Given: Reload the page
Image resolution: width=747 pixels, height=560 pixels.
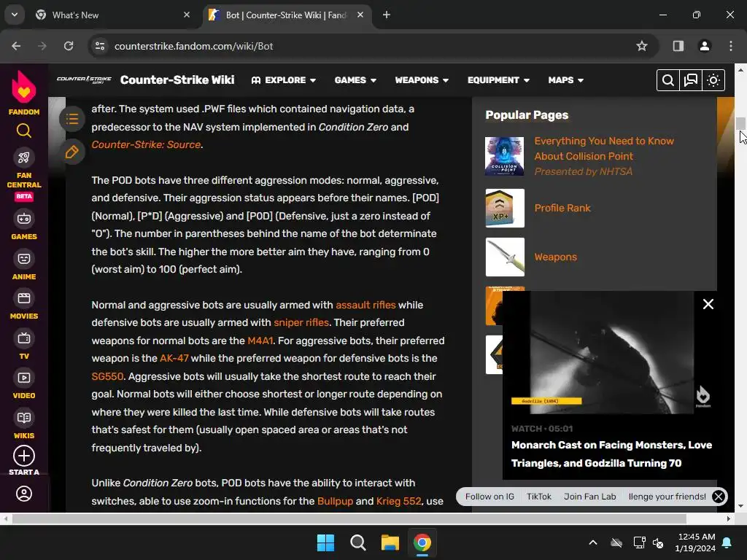Looking at the screenshot, I should coord(69,46).
